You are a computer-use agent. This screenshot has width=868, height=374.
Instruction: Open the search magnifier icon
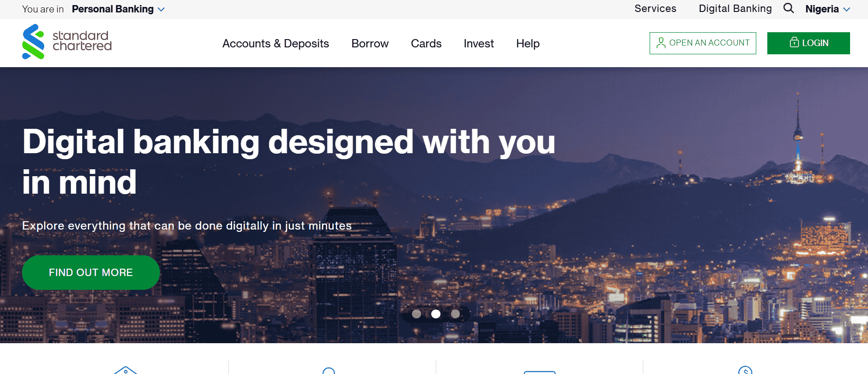point(788,8)
